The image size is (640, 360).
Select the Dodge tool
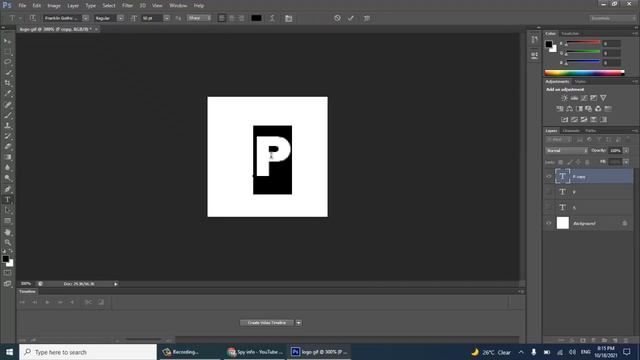pyautogui.click(x=7, y=178)
